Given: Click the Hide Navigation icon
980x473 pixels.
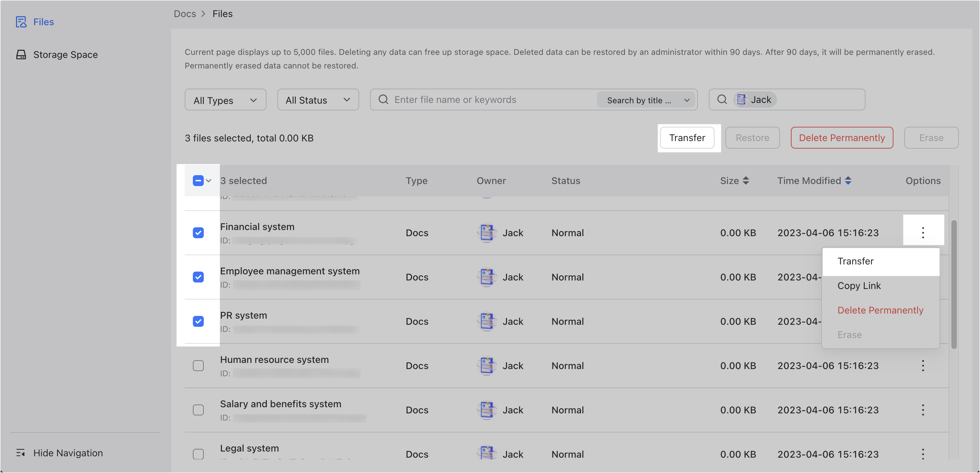Looking at the screenshot, I should pyautogui.click(x=20, y=453).
